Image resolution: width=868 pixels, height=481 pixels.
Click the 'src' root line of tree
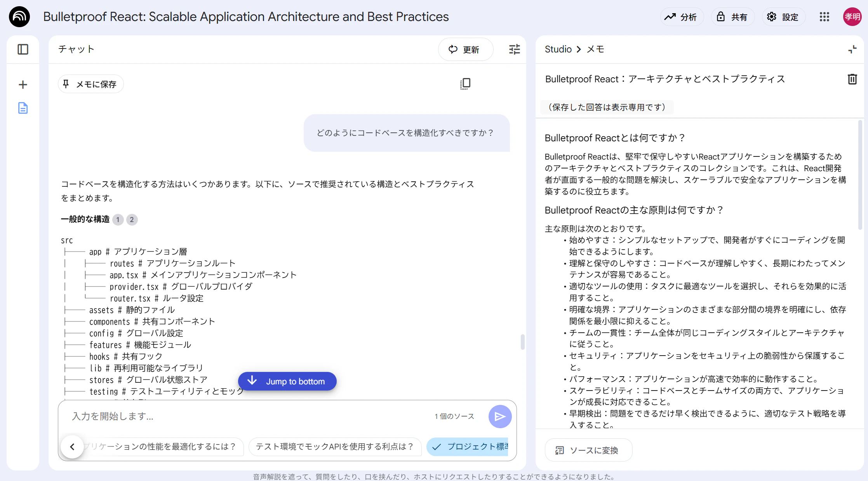pos(67,240)
